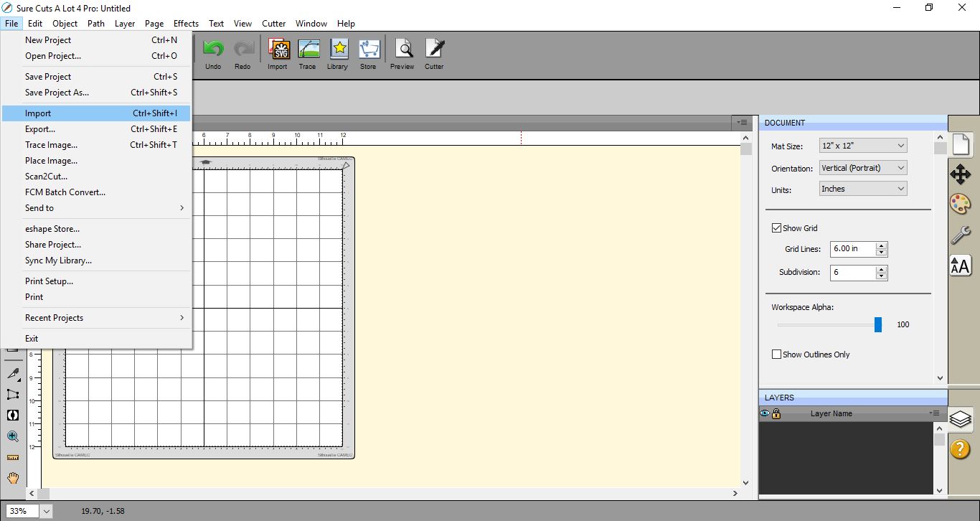The height and width of the screenshot is (521, 980).
Task: Toggle layer visibility eye in Layers header
Action: click(765, 413)
